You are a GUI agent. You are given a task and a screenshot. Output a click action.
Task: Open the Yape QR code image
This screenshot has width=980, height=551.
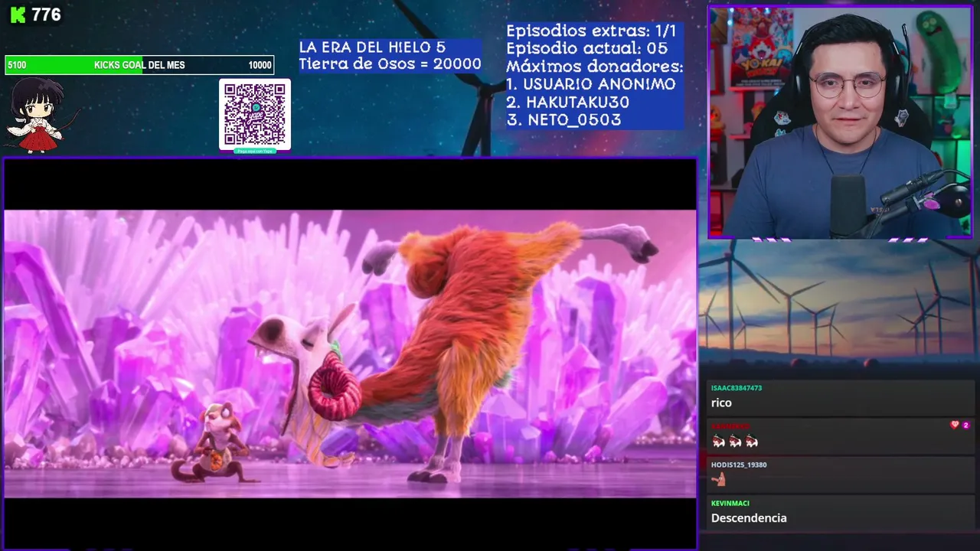[x=255, y=115]
